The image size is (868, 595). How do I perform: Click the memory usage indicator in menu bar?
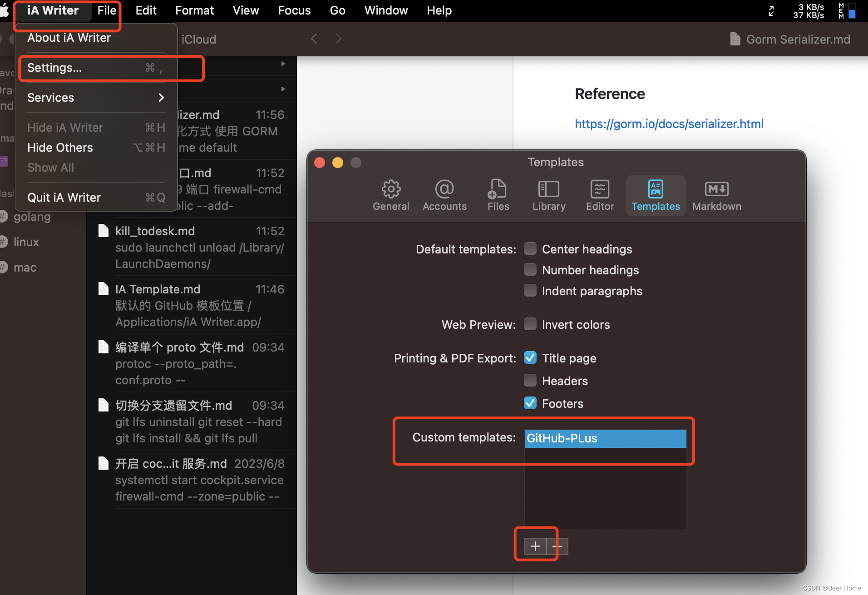[x=847, y=11]
